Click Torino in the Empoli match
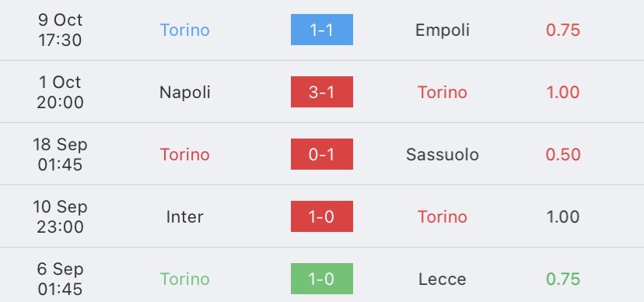The image size is (644, 302). pos(185,30)
